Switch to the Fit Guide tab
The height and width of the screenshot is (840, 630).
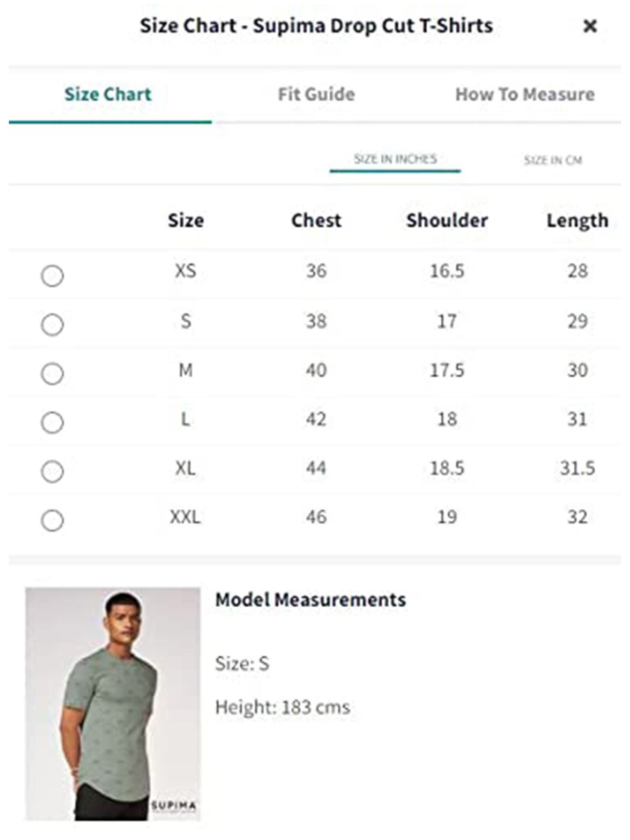(316, 94)
